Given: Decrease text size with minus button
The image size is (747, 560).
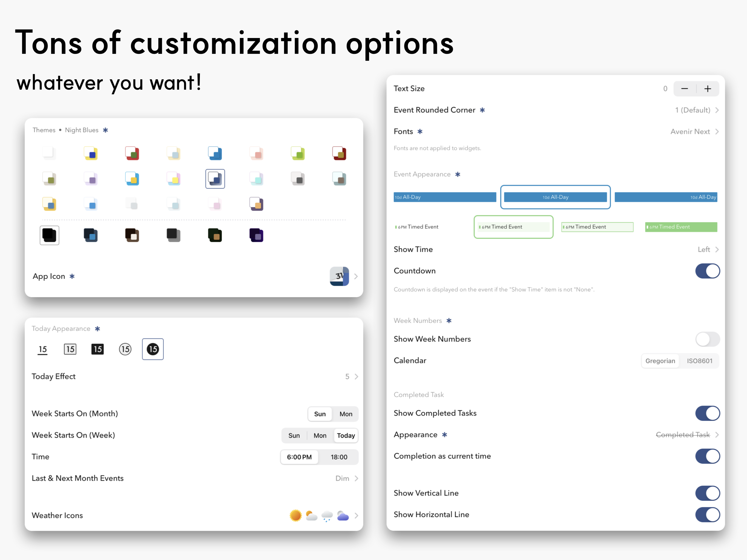Looking at the screenshot, I should (x=685, y=89).
